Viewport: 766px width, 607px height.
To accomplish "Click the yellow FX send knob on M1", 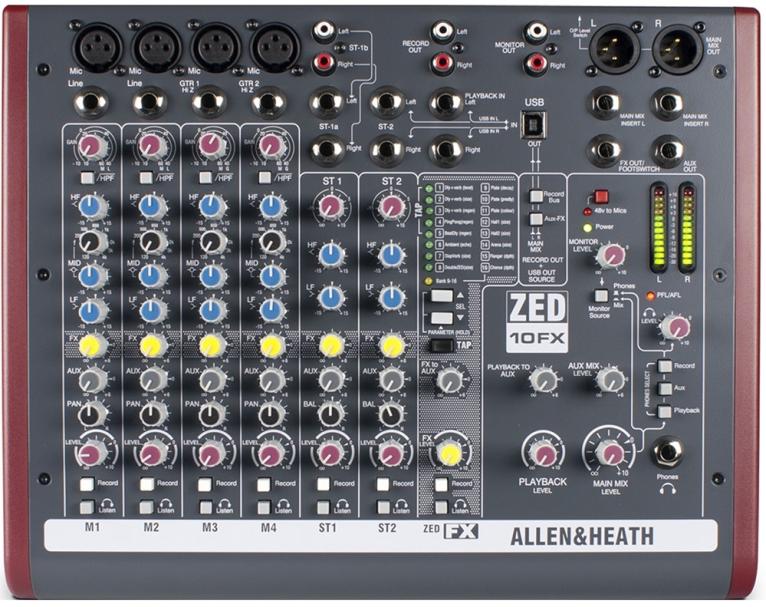I will (x=92, y=346).
